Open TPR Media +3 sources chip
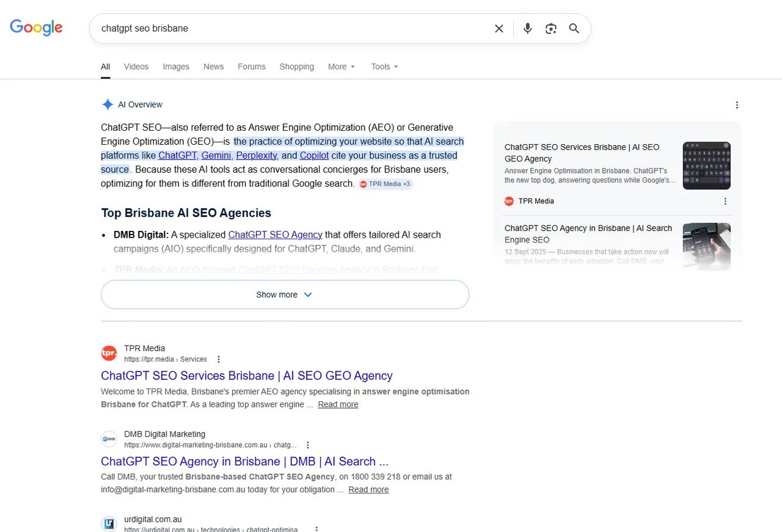This screenshot has width=782, height=532. pos(386,184)
